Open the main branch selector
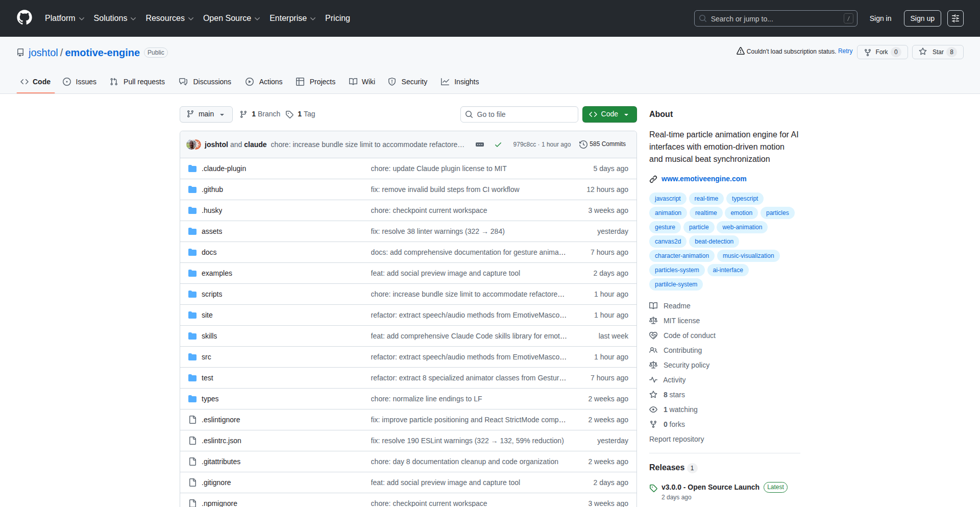The image size is (980, 507). (x=206, y=114)
